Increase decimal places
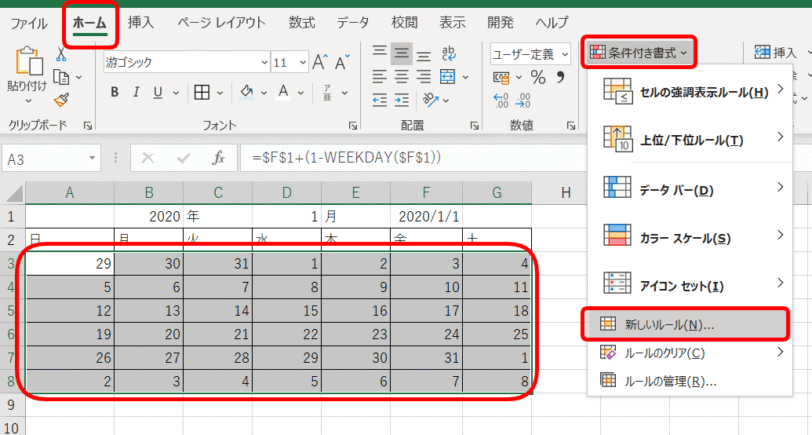 [x=501, y=100]
